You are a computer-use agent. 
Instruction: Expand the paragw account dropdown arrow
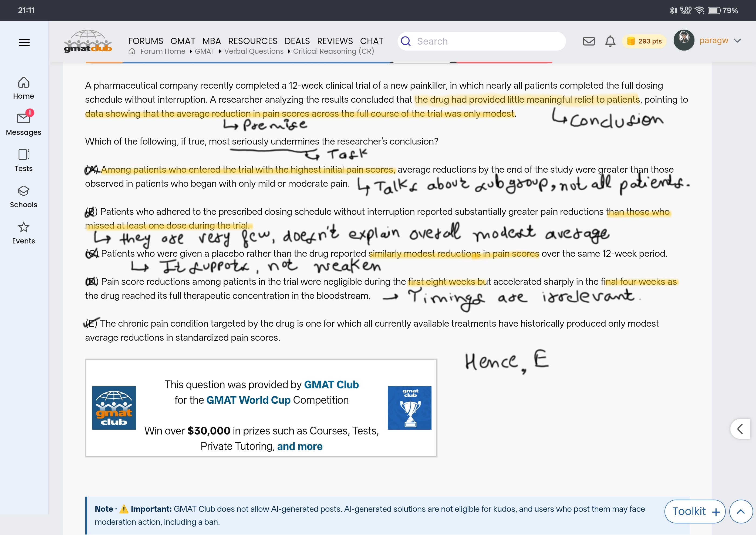tap(738, 41)
